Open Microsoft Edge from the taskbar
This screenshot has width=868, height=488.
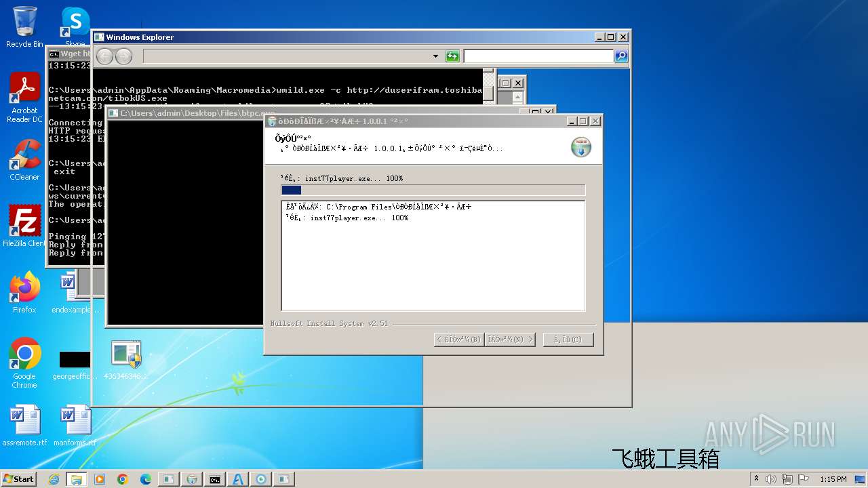coord(145,479)
